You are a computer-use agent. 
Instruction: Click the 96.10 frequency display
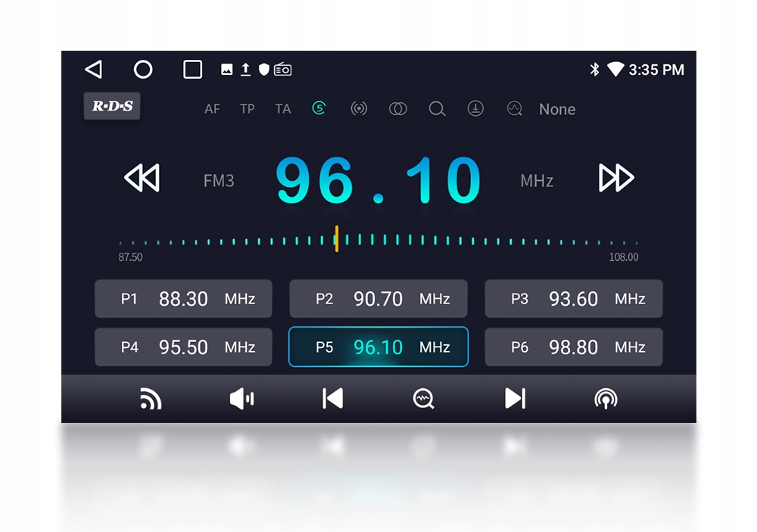[x=378, y=181]
